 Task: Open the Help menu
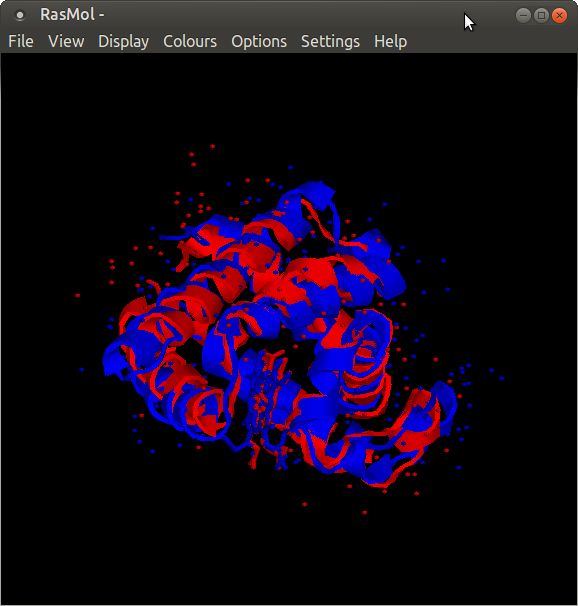(x=390, y=42)
